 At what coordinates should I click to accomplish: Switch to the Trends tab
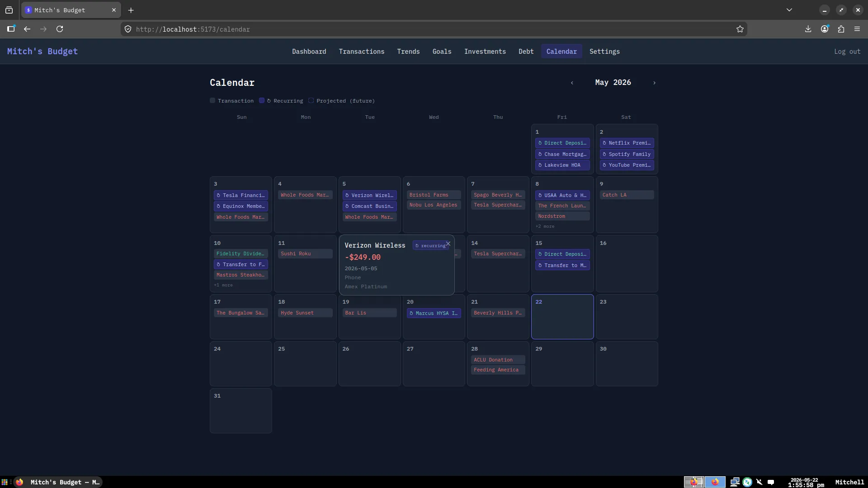pyautogui.click(x=408, y=52)
